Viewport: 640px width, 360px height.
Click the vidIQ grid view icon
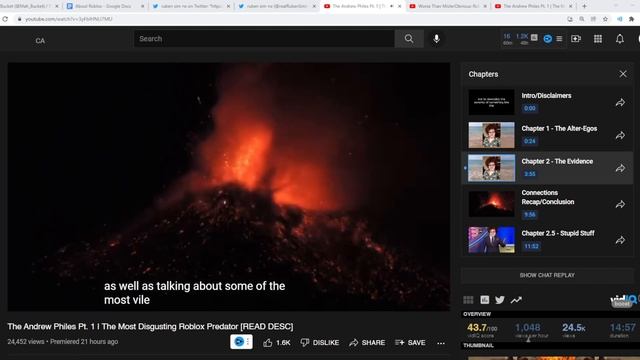[x=468, y=300]
